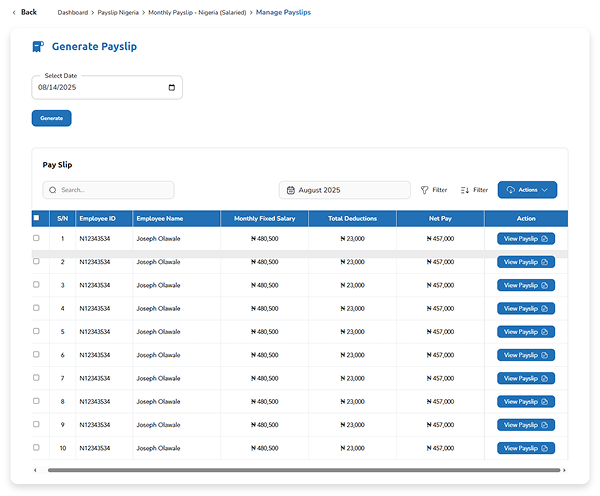Click the search magnifier icon

tap(53, 190)
